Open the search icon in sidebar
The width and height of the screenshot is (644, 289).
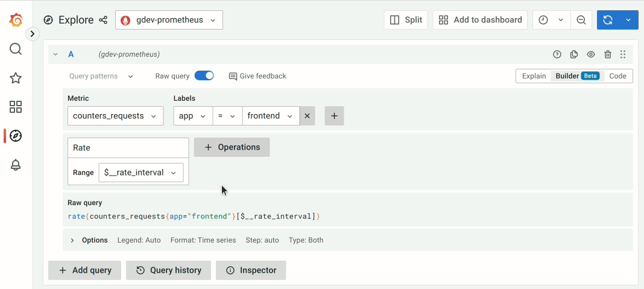pos(16,49)
